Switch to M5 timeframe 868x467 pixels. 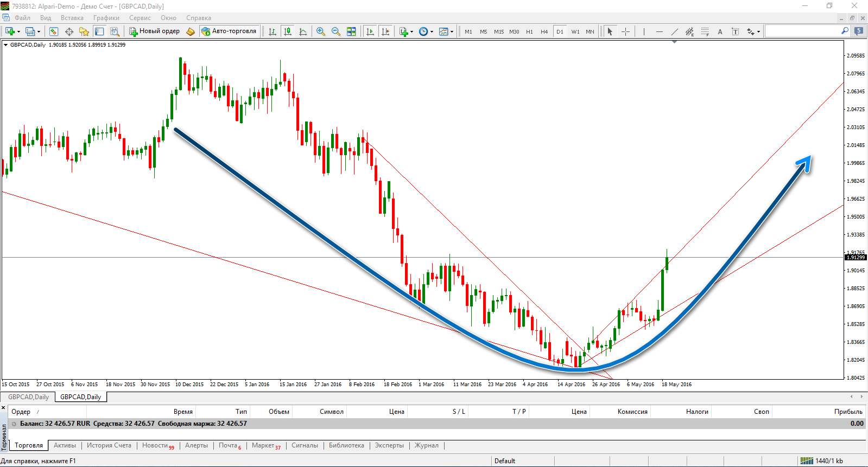pyautogui.click(x=484, y=31)
